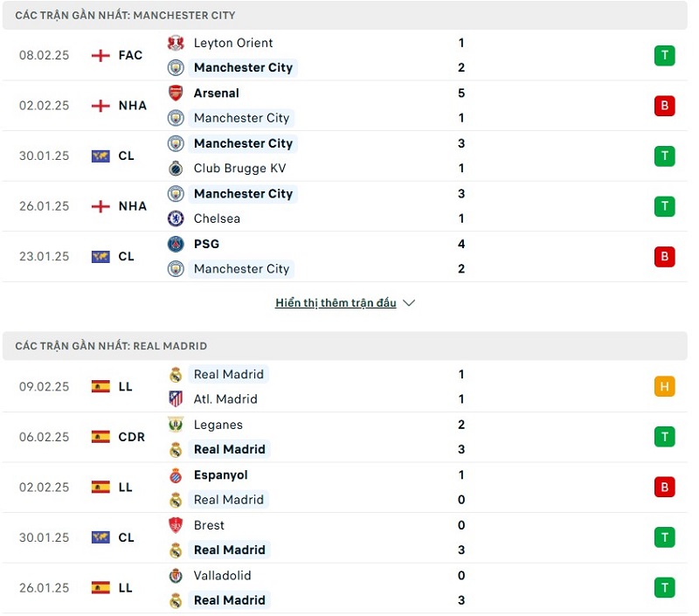Click the Leyton Orient club crest
This screenshot has width=699, height=616.
coord(176,43)
